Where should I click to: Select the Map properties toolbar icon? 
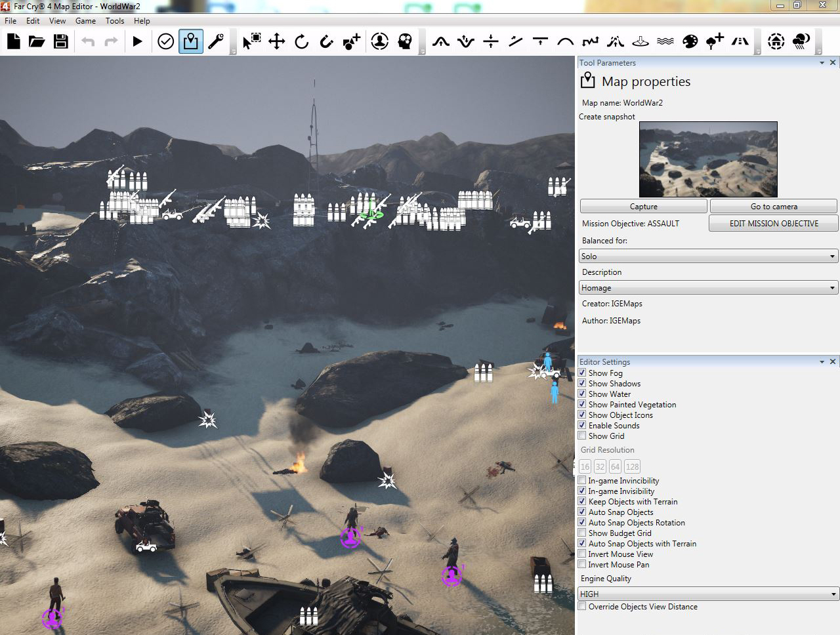click(191, 41)
